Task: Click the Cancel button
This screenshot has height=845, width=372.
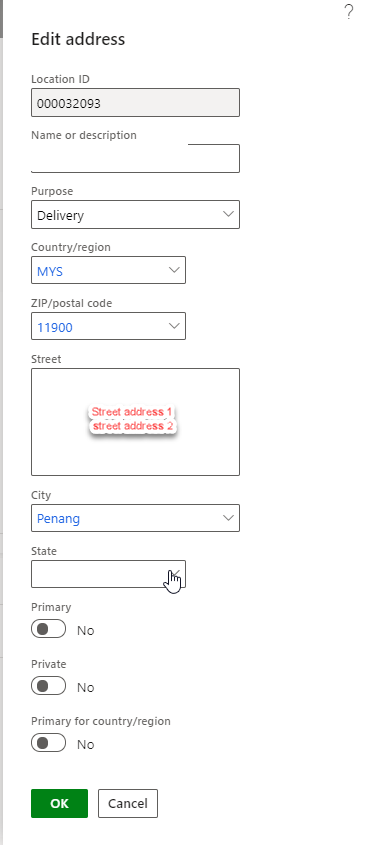Action: pos(128,804)
